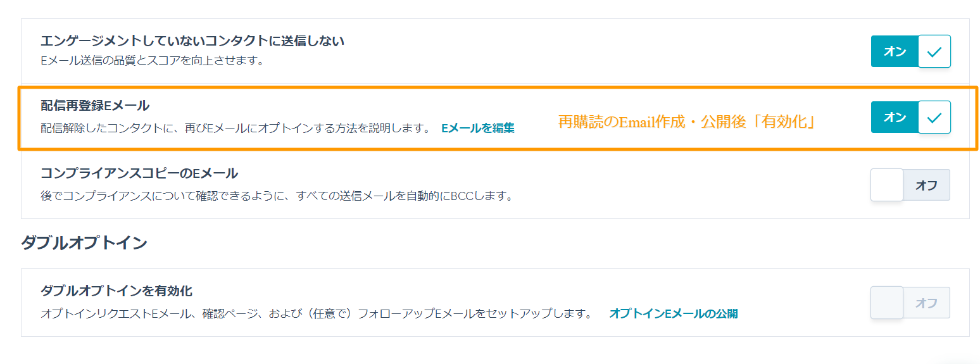Viewport: 980px width, 364px height.
Task: Click the Eメール送信の品質とスコア description text
Action: (x=151, y=61)
